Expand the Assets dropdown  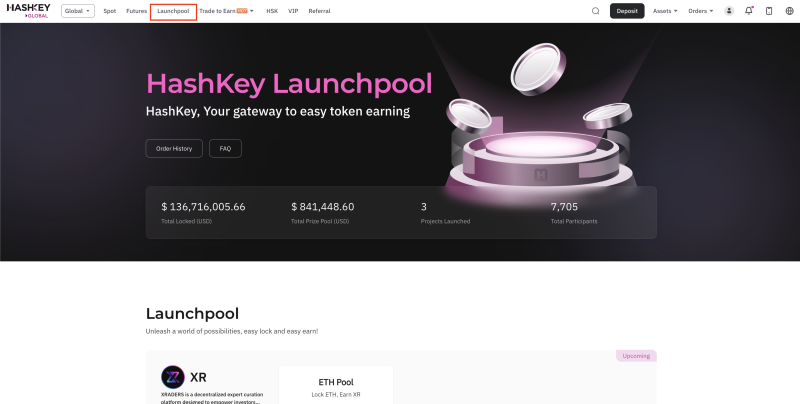[665, 11]
